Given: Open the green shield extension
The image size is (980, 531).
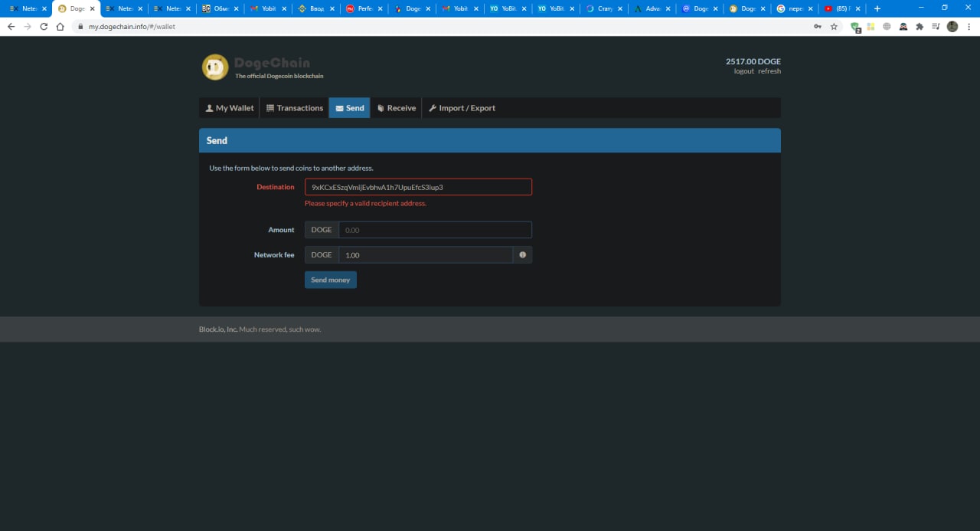Looking at the screenshot, I should point(855,27).
